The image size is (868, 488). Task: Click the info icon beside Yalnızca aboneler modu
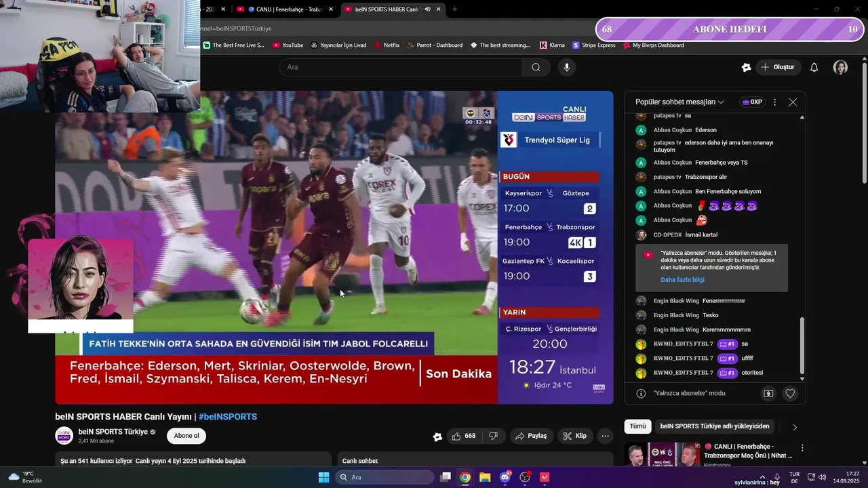pos(641,393)
